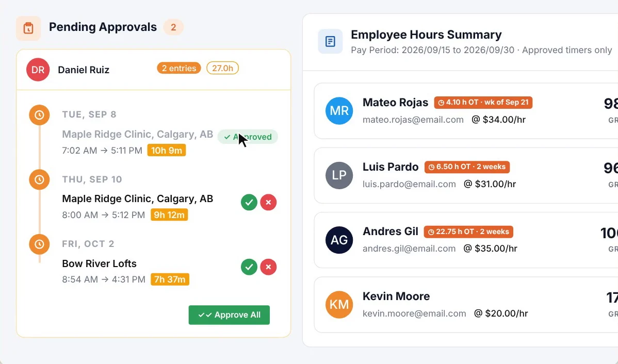Click the clock icon for Thu, Sep 10
The width and height of the screenshot is (618, 364).
tap(39, 179)
